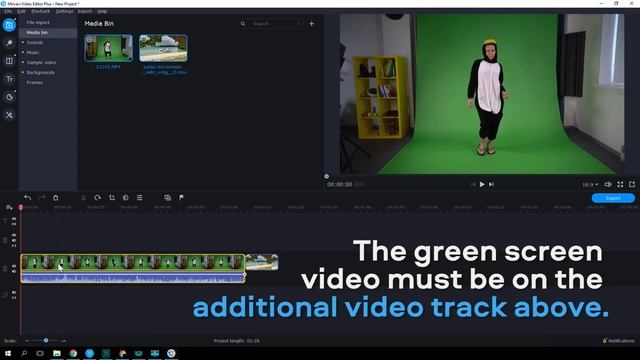This screenshot has width=640, height=360.
Task: Open Windows taskbar search
Action: [x=24, y=353]
